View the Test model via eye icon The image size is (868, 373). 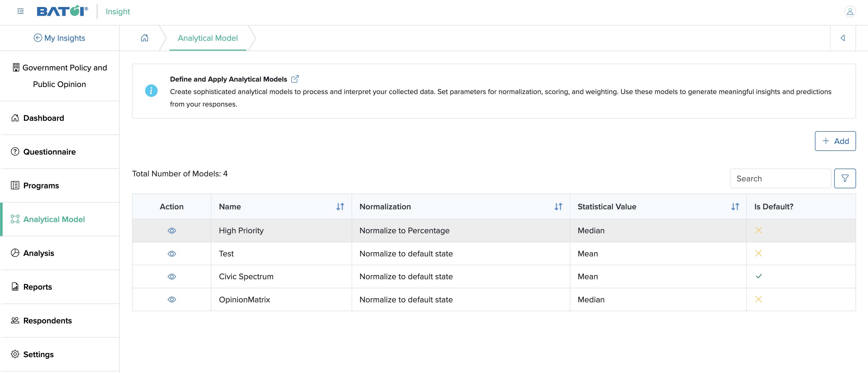tap(172, 254)
